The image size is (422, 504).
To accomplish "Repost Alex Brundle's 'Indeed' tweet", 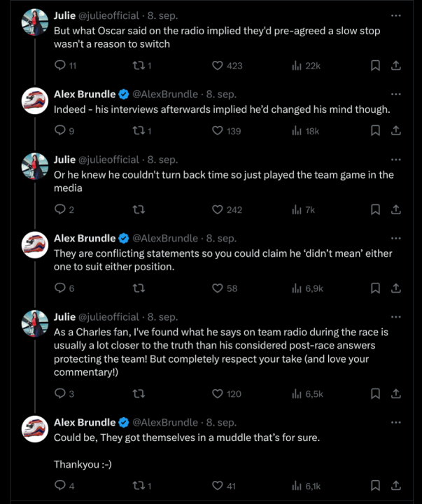I will [139, 130].
